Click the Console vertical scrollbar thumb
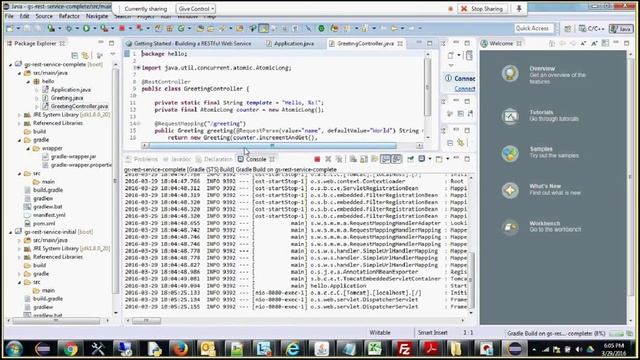The width and height of the screenshot is (640, 360). click(x=471, y=280)
